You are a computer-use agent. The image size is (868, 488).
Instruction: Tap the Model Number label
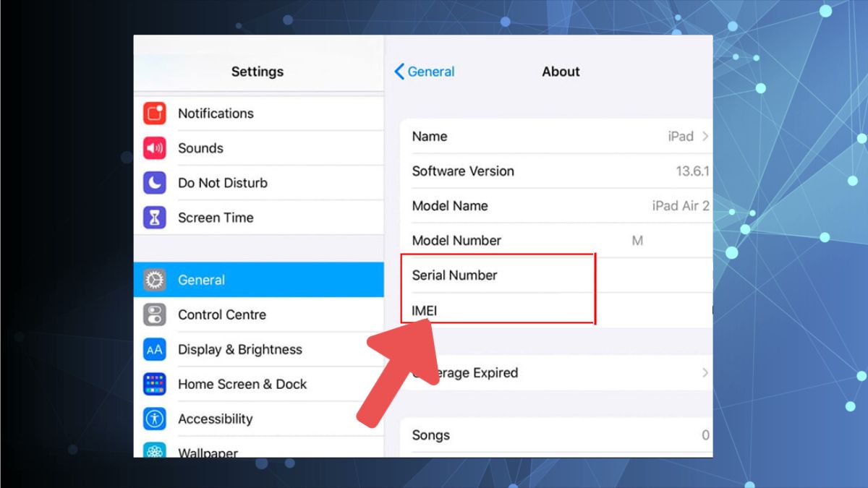pos(456,241)
